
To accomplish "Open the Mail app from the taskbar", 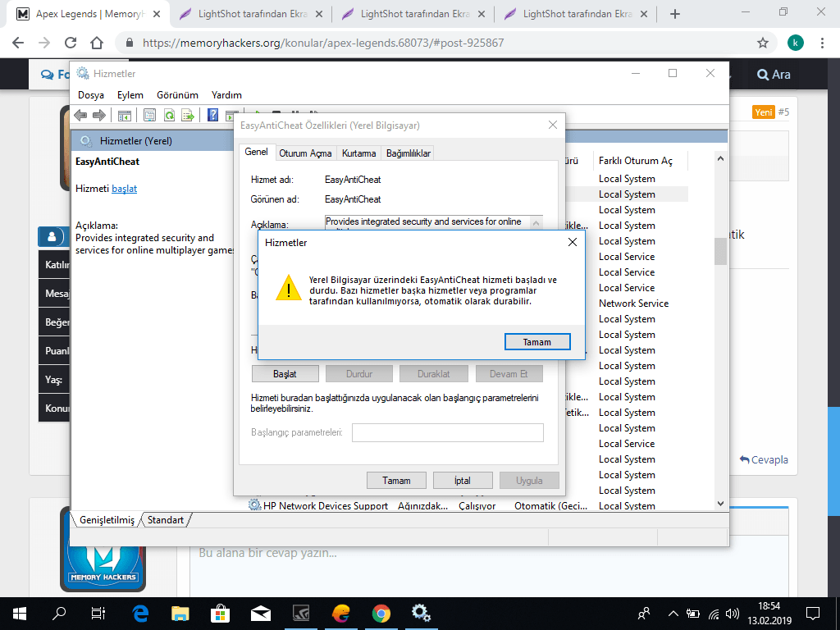I will click(260, 614).
